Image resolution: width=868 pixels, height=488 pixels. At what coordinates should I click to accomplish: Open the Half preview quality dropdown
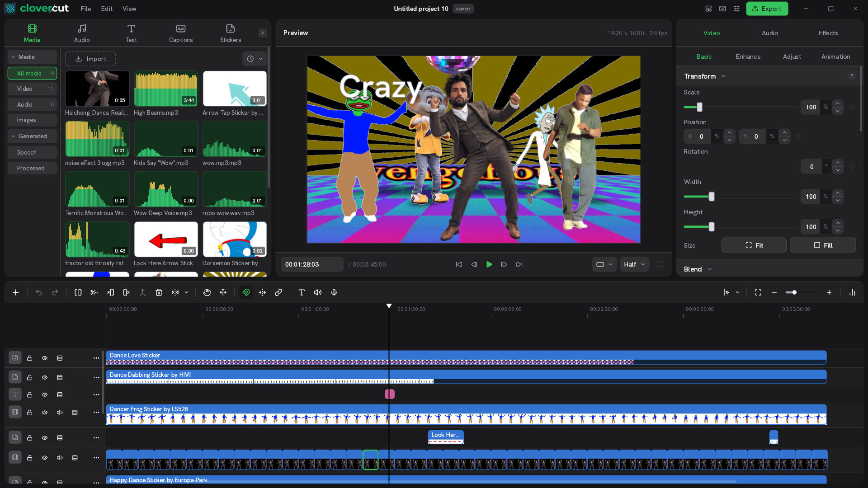(634, 265)
